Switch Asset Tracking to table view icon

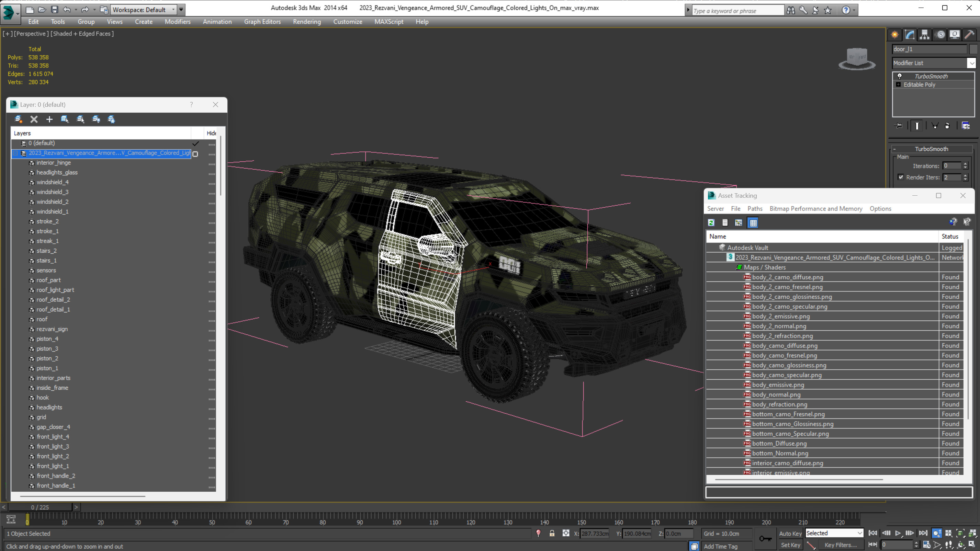point(753,223)
